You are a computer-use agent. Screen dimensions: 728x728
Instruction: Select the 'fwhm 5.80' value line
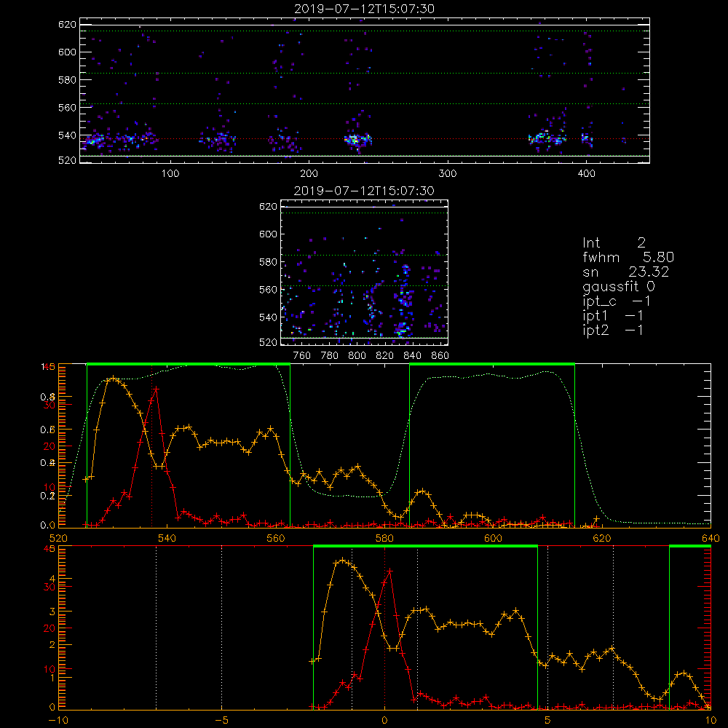coord(628,257)
